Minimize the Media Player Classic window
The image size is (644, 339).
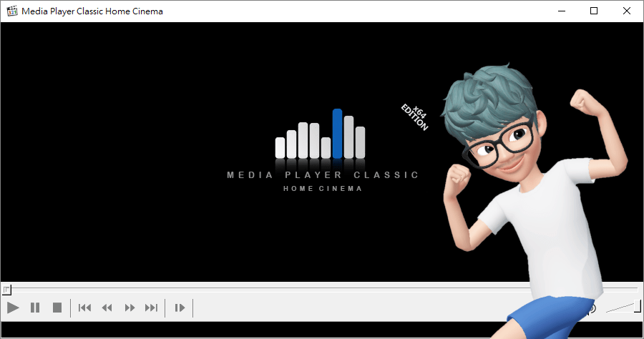click(x=562, y=11)
